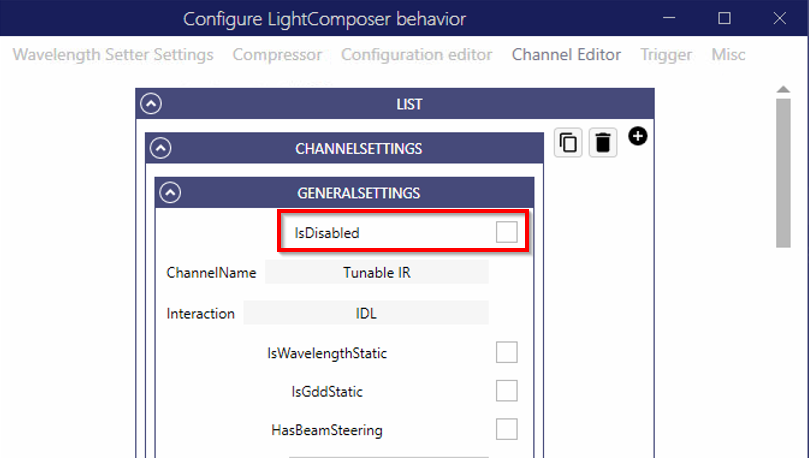Enable the IsWavelengthStatic checkbox
Screen dimensions: 809x458
click(x=507, y=352)
